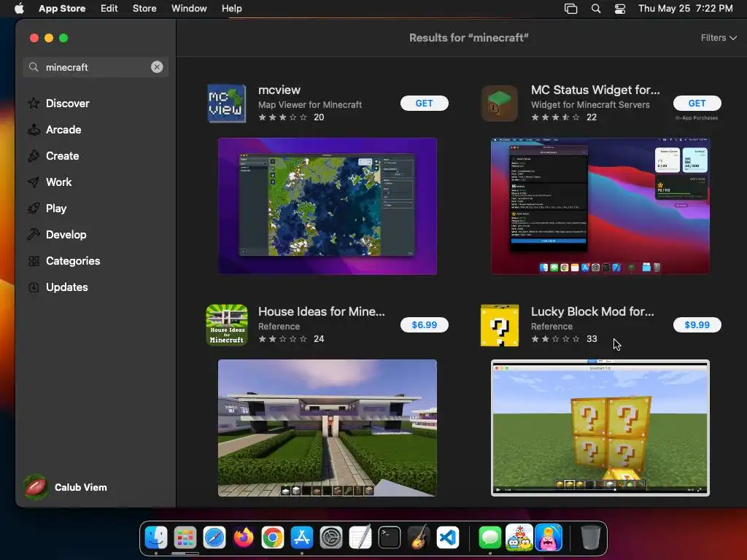Open the Arcade joystick icon
This screenshot has width=747, height=560.
pyautogui.click(x=34, y=130)
